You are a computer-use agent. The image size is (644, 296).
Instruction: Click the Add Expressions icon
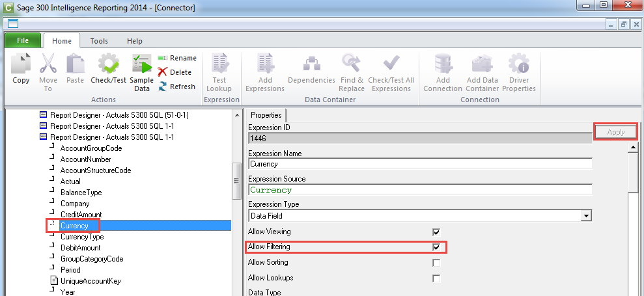tap(264, 64)
